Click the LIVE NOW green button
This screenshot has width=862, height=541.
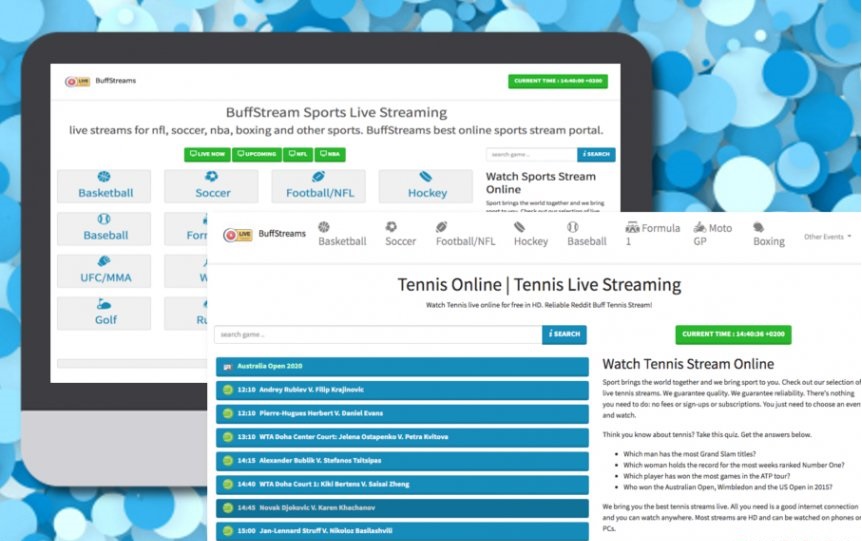(x=207, y=154)
